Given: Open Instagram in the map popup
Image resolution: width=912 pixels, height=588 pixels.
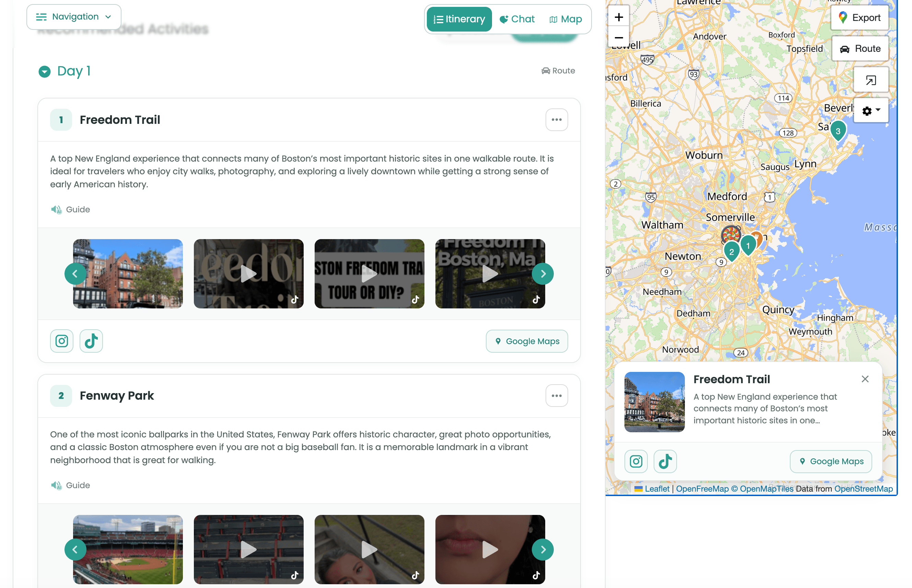Looking at the screenshot, I should click(636, 461).
